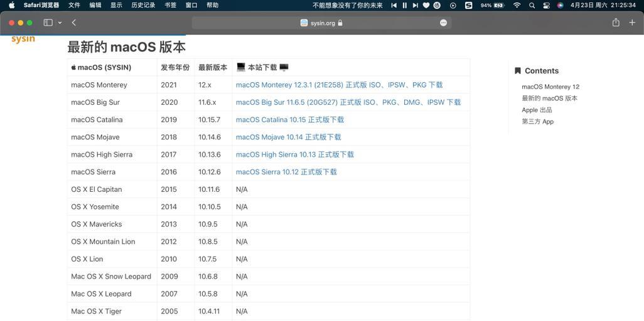Open NetEase music swirl icon in menu bar

437,6
